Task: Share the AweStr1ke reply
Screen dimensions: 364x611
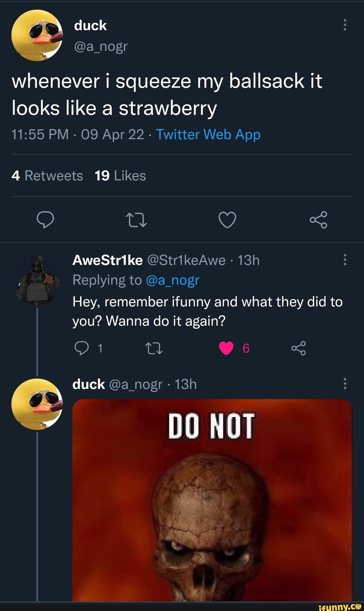Action: tap(299, 348)
